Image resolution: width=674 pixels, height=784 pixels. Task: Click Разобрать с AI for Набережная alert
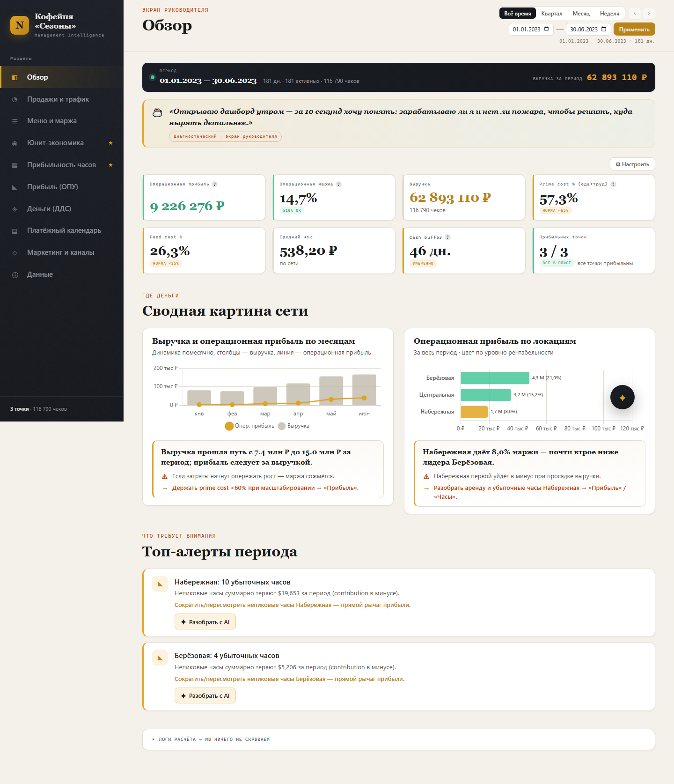tap(205, 622)
